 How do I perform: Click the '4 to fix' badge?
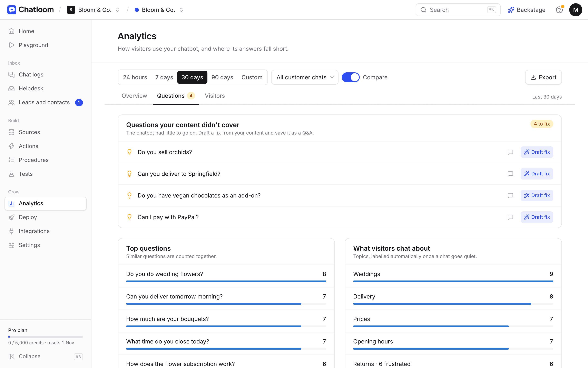(x=542, y=124)
